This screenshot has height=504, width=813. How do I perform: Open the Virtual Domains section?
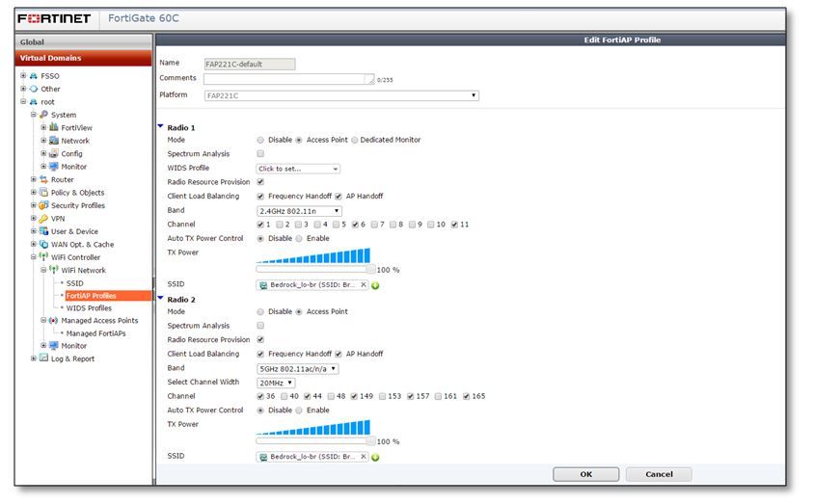[84, 58]
